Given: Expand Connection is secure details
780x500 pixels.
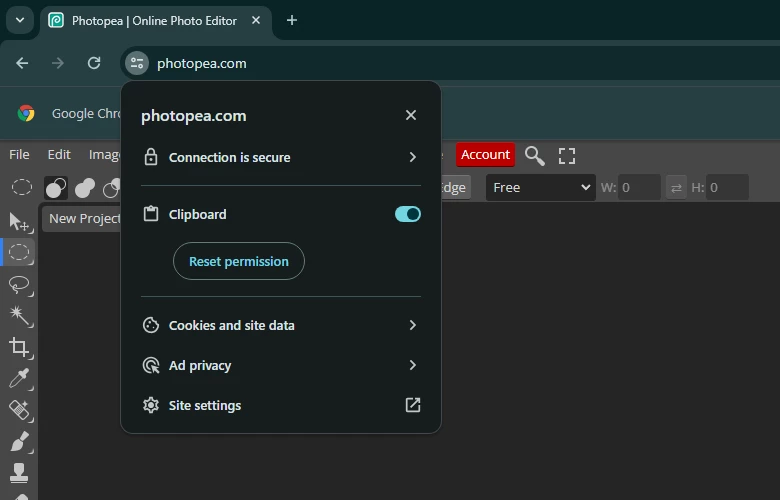Looking at the screenshot, I should (281, 157).
